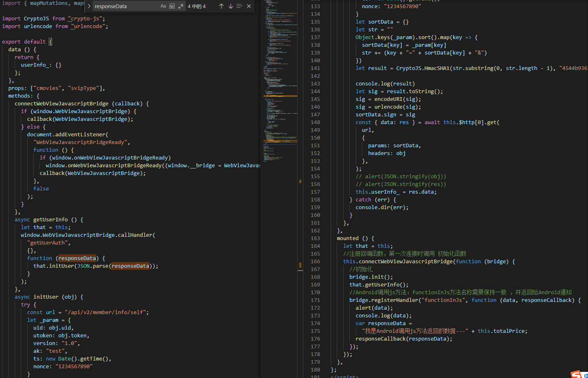The width and height of the screenshot is (588, 378).
Task: Click 'let sortData = {}' line
Action: point(382,22)
